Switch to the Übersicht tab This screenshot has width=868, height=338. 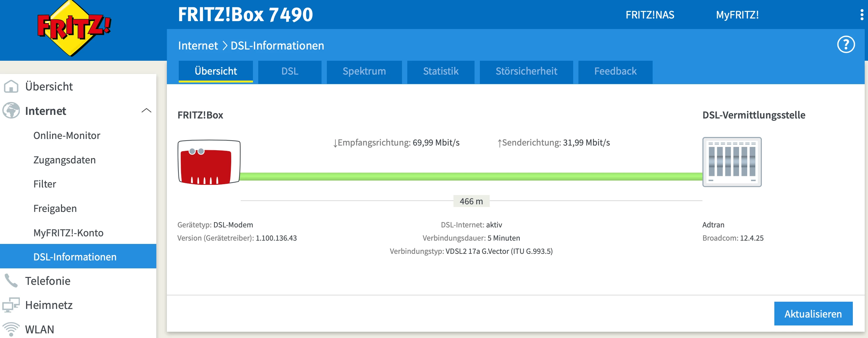[x=216, y=72]
